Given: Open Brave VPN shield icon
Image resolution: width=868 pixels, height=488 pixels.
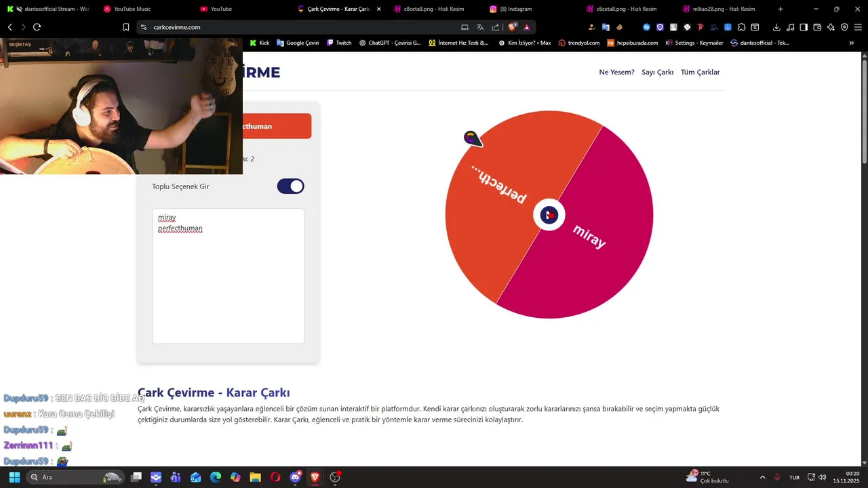Looking at the screenshot, I should (x=844, y=27).
